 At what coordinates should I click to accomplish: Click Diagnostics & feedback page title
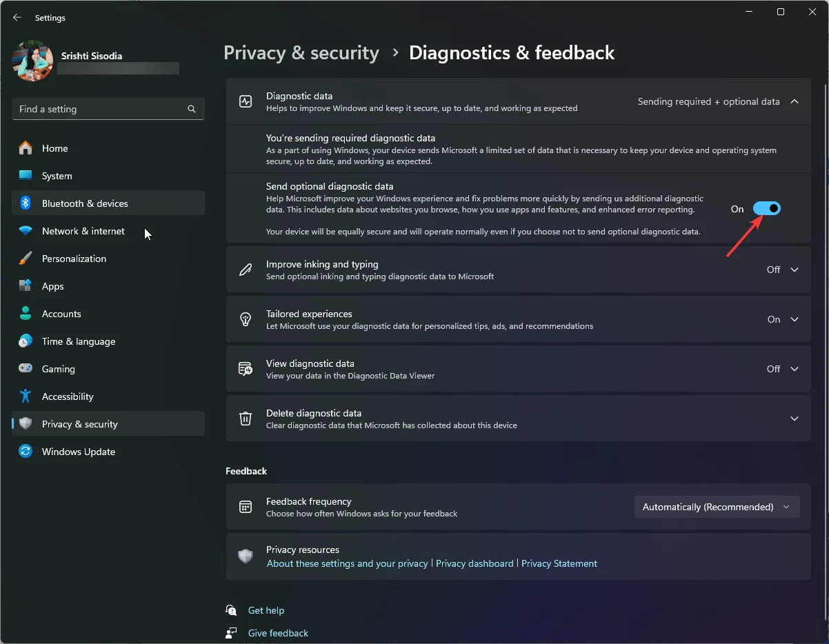click(512, 53)
